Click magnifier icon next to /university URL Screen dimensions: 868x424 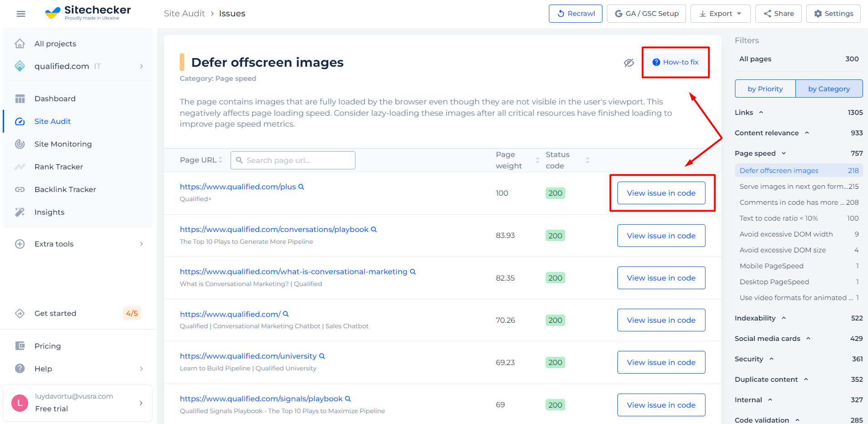coord(322,356)
